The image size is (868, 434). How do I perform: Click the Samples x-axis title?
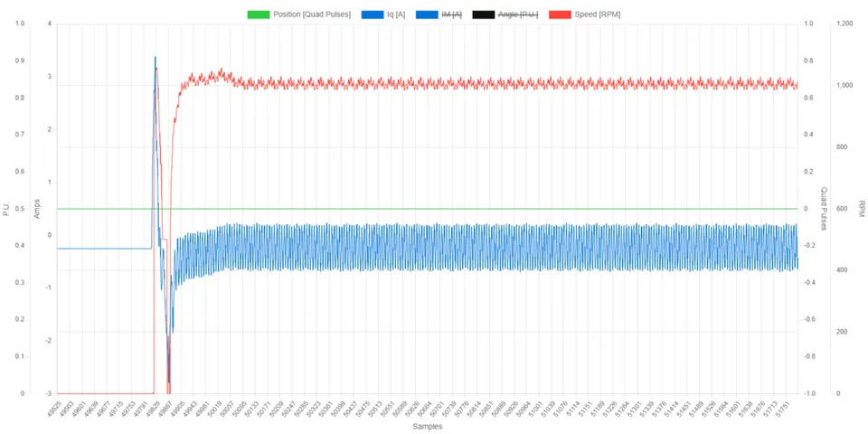tap(427, 427)
